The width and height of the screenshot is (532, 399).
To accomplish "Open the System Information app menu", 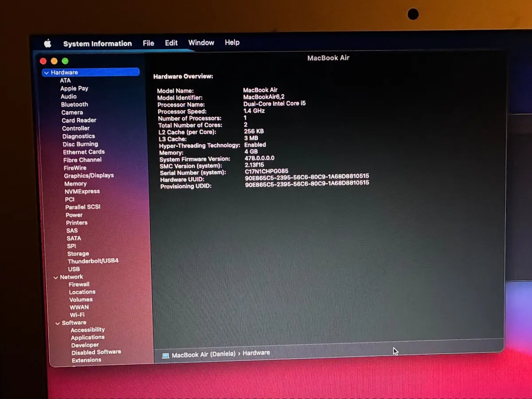I will click(x=98, y=43).
